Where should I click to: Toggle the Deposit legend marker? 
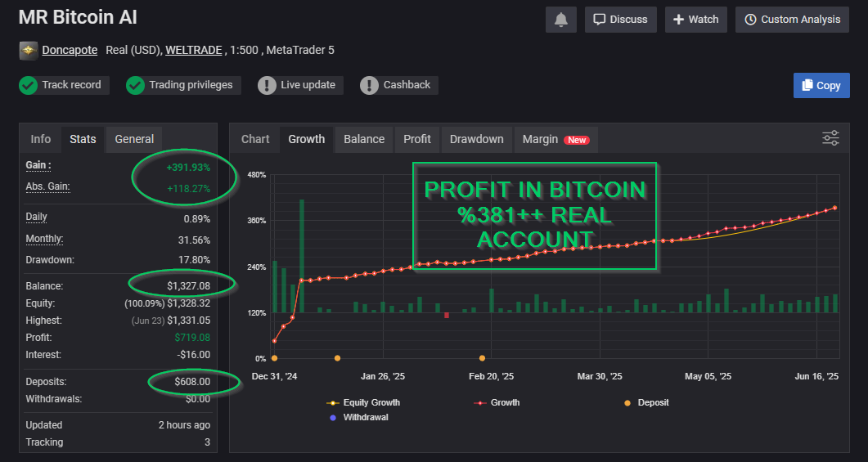pyautogui.click(x=646, y=403)
